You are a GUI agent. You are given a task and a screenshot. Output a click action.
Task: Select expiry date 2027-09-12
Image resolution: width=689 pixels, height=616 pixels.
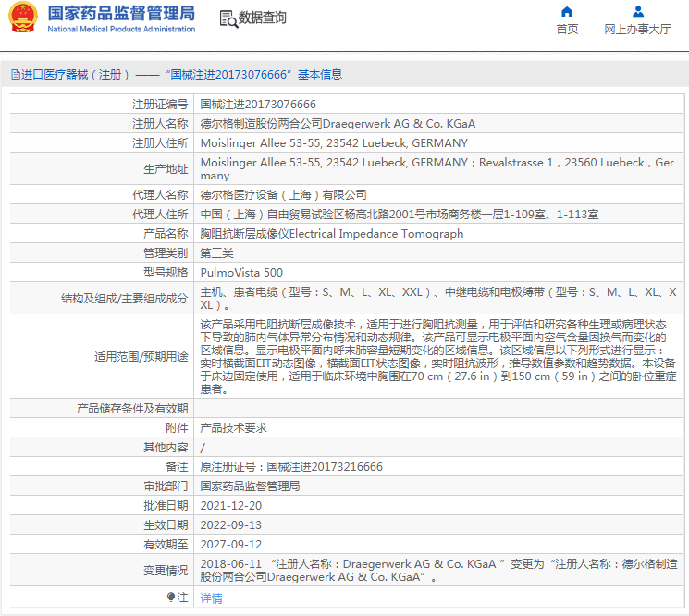click(x=231, y=545)
